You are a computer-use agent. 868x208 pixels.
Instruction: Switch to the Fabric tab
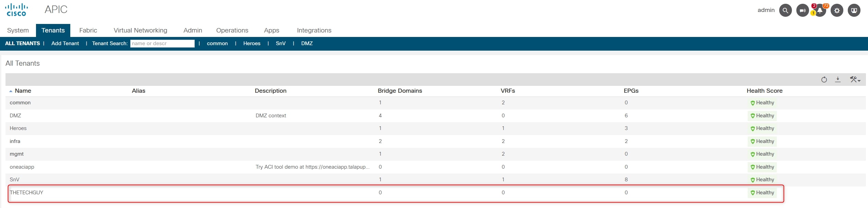pos(88,30)
